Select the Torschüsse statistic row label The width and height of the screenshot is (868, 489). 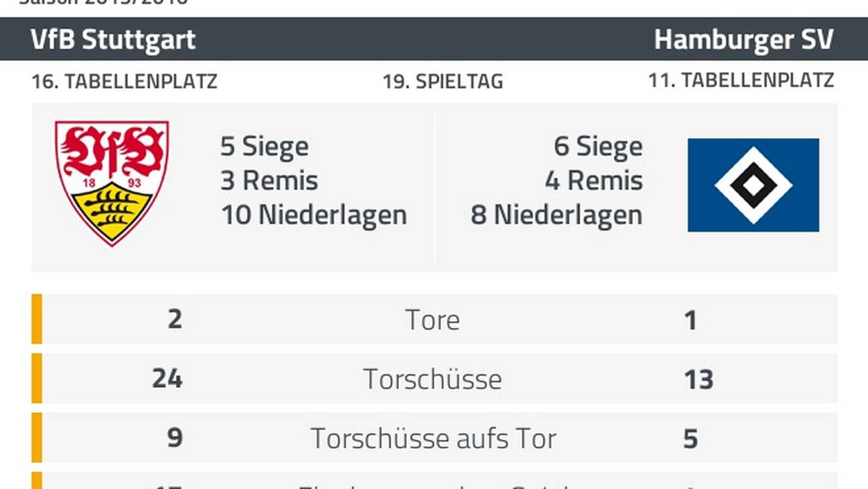[433, 379]
